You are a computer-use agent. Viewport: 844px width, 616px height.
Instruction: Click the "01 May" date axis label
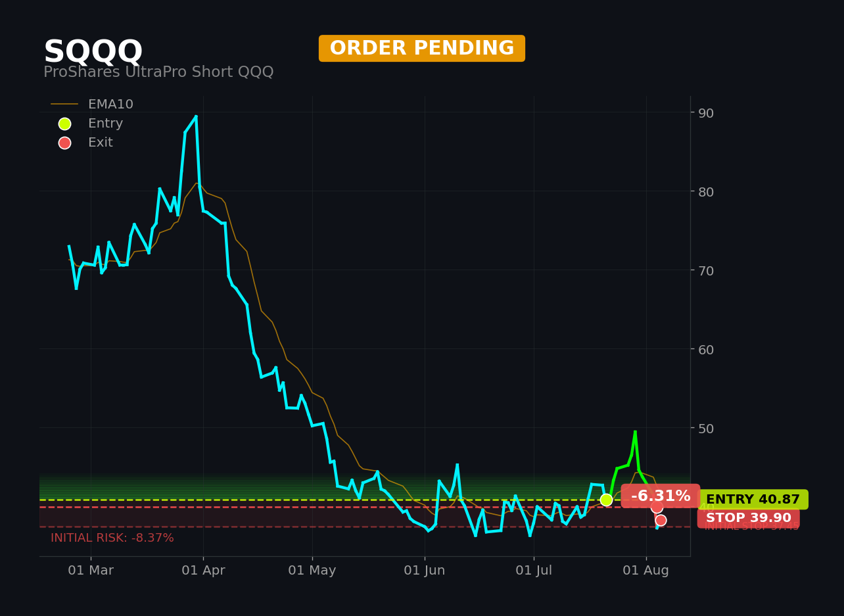(312, 571)
